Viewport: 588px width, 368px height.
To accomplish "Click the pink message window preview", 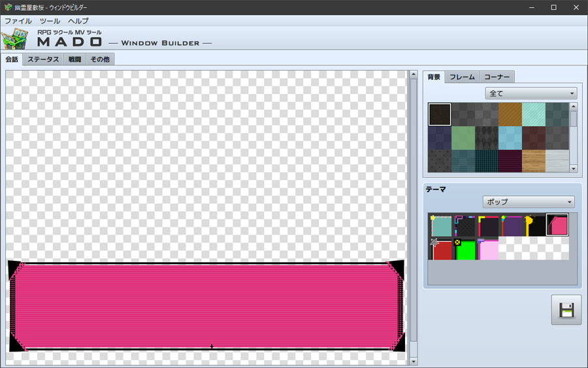I will pos(206,307).
